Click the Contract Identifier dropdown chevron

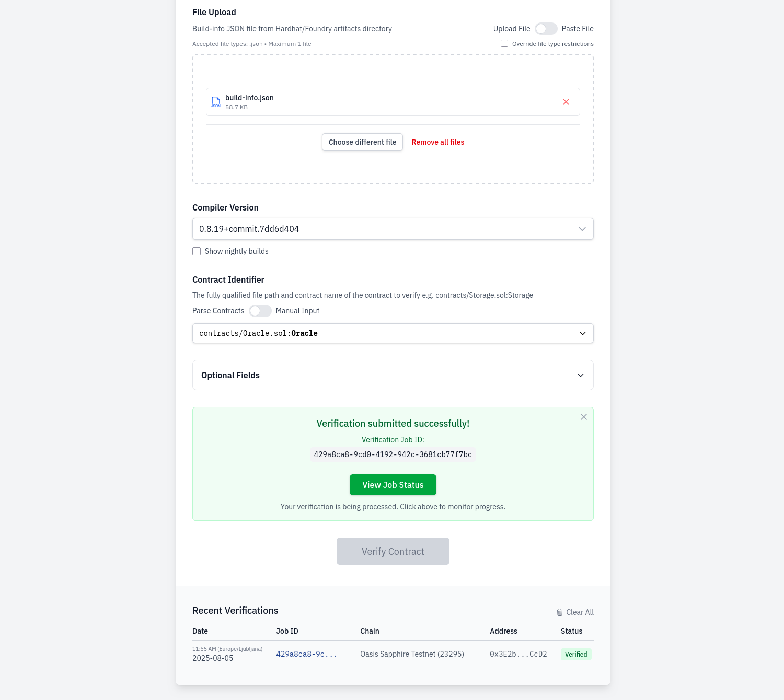(x=582, y=333)
